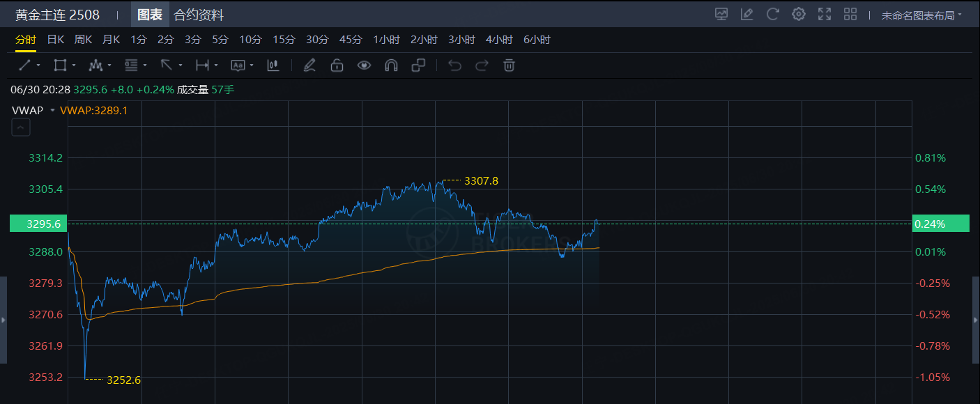Viewport: 980px width, 404px height.
Task: Click the trash icon to delete drawings
Action: pyautogui.click(x=510, y=65)
